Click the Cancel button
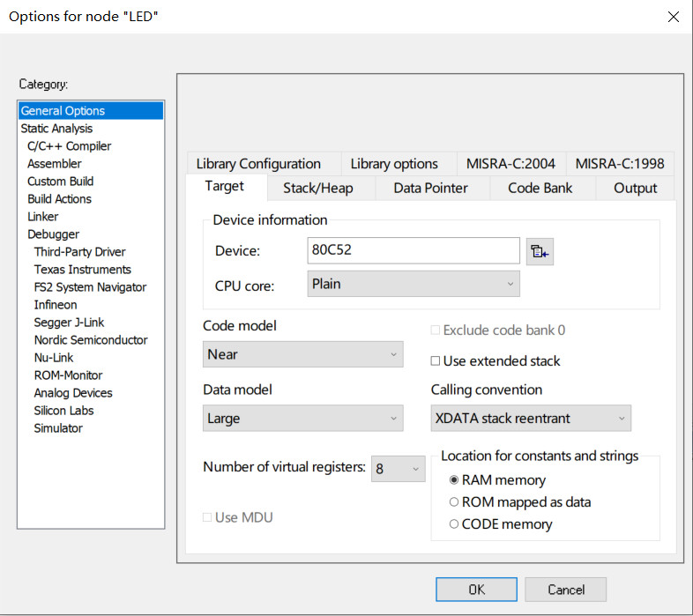This screenshot has height=616, width=693. (566, 590)
